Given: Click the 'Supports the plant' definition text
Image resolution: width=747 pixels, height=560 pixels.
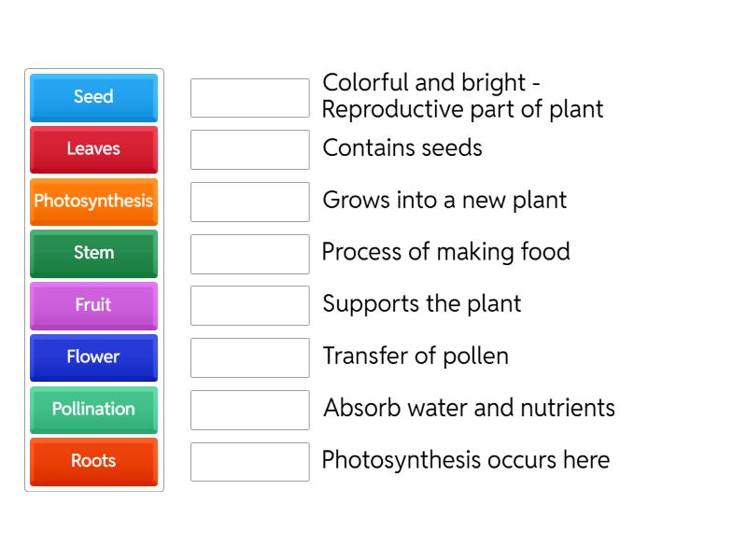Looking at the screenshot, I should pos(422,303).
